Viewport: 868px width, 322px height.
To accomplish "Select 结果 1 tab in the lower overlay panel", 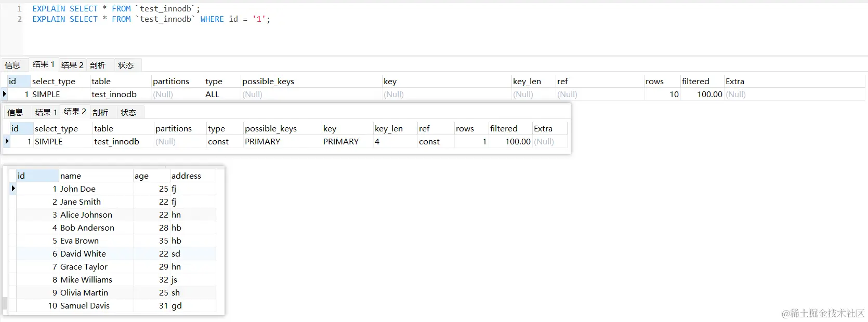I will tap(46, 112).
